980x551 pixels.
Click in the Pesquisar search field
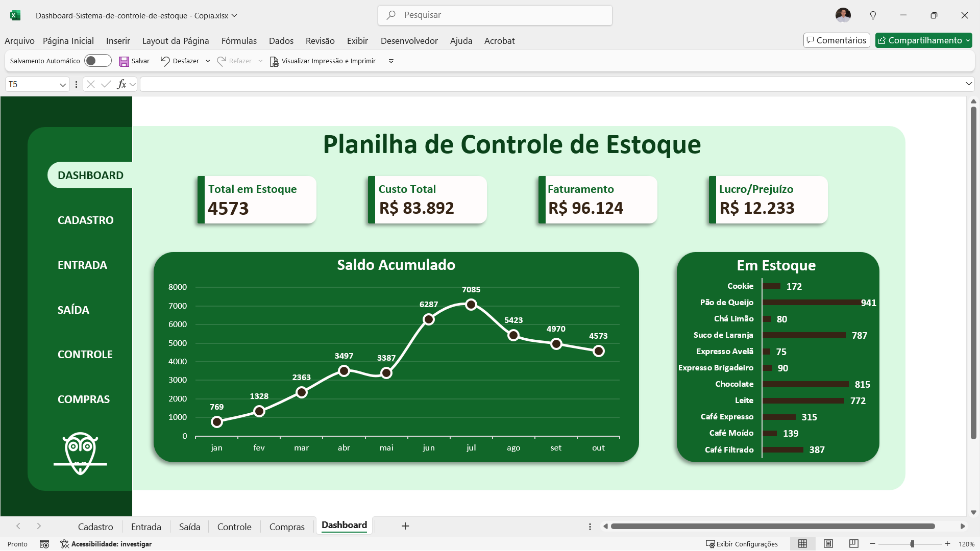[495, 15]
